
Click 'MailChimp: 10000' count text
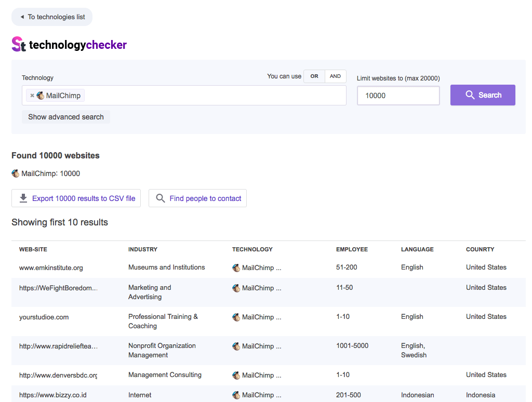pos(50,173)
